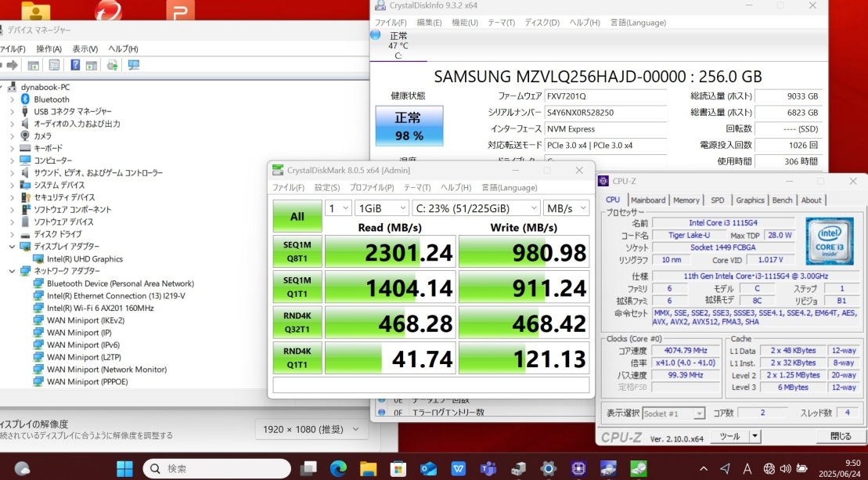Open weather widget on taskbar
Image resolution: width=868 pixels, height=480 pixels.
click(x=22, y=468)
